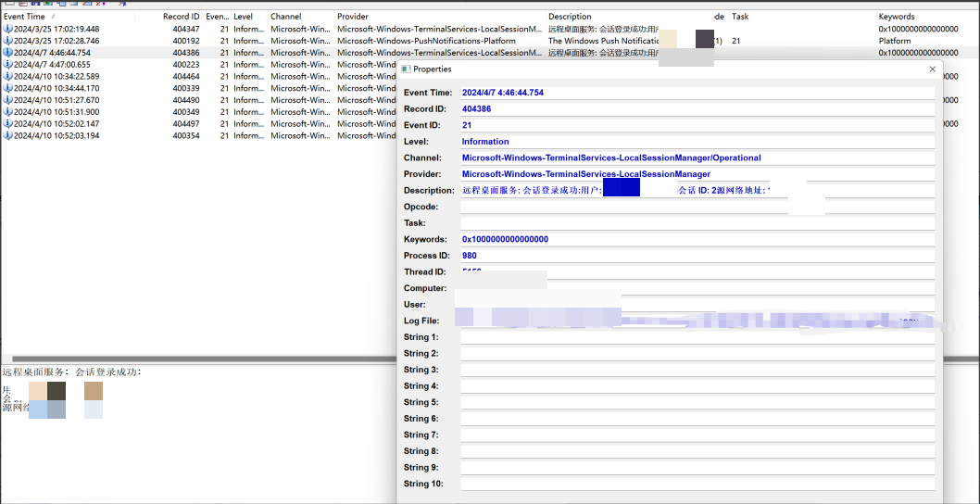Sort events by the Record ID column header
Image resolution: width=980 pixels, height=504 pixels.
181,17
